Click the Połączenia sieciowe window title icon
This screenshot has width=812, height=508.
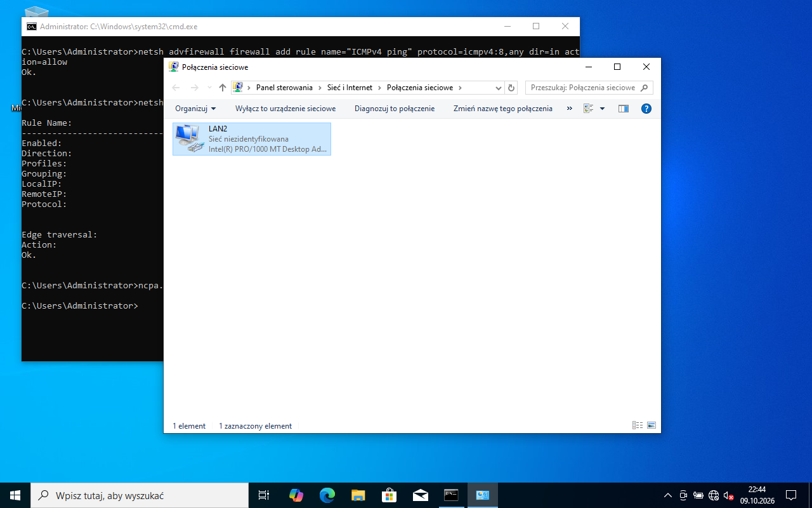click(x=173, y=67)
